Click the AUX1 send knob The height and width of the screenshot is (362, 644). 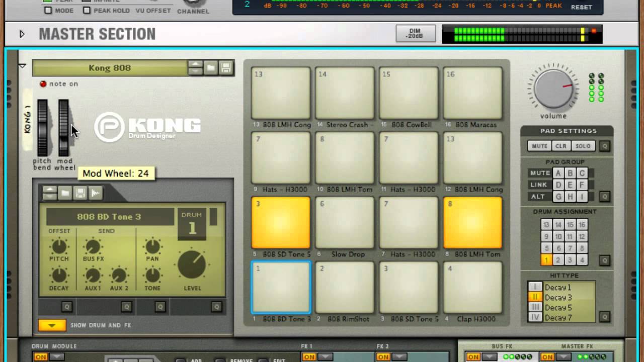(x=93, y=276)
